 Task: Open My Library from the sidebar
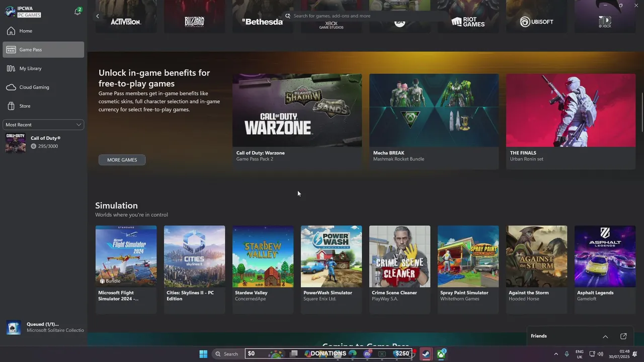click(x=43, y=68)
